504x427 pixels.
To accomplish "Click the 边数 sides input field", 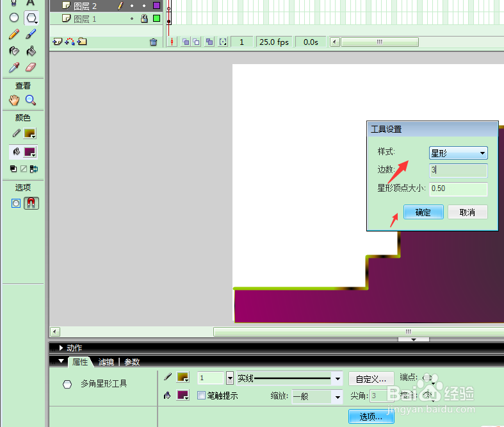I will (x=459, y=170).
